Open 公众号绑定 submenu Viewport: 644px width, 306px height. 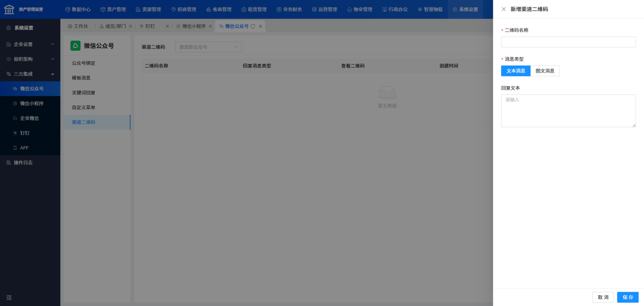click(x=97, y=63)
